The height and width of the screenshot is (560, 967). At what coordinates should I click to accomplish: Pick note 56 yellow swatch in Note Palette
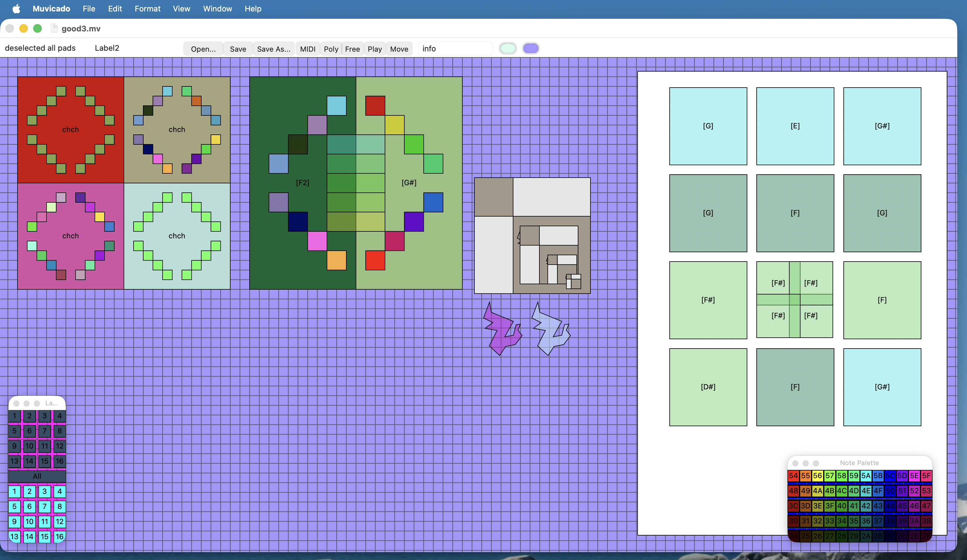coord(817,476)
